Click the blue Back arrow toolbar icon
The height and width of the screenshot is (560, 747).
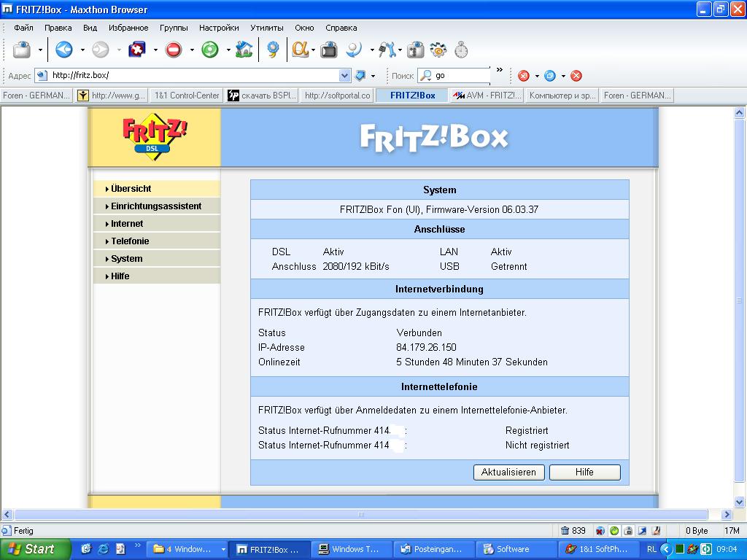64,50
